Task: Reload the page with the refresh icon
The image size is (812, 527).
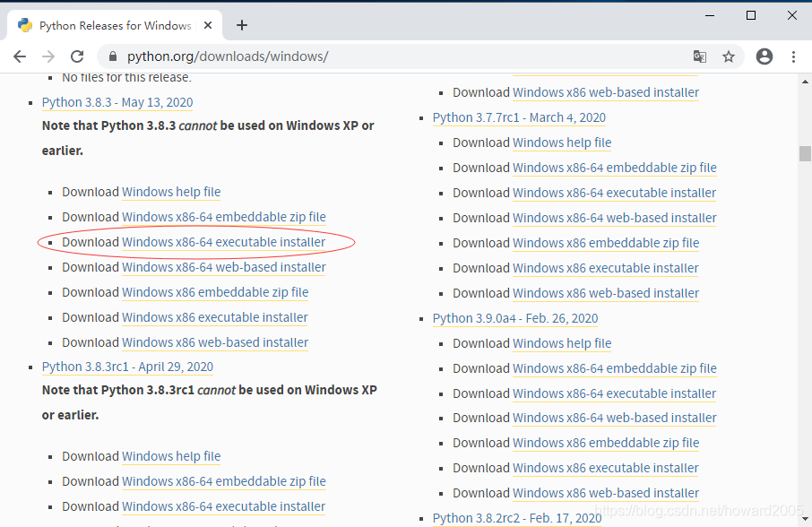Action: 77,56
